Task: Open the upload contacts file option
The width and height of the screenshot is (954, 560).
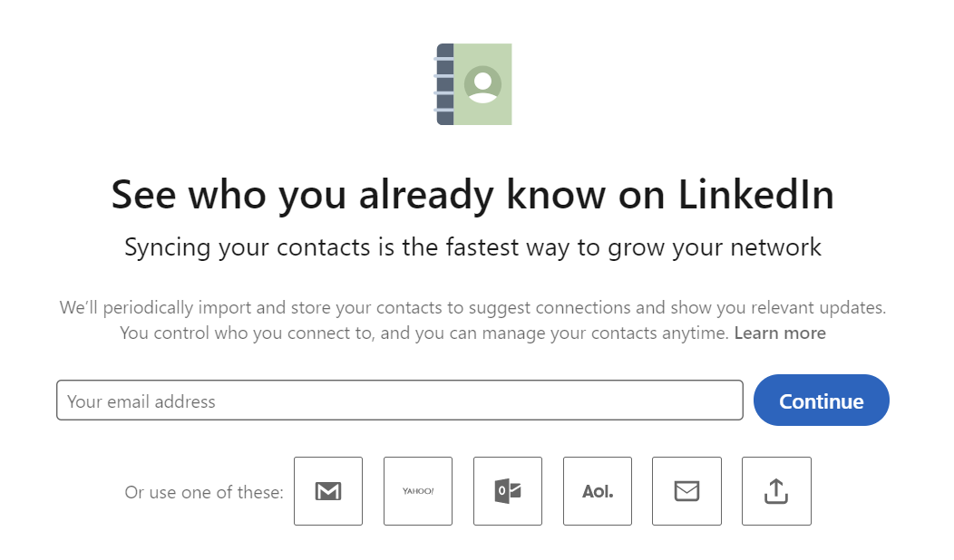Action: (776, 491)
